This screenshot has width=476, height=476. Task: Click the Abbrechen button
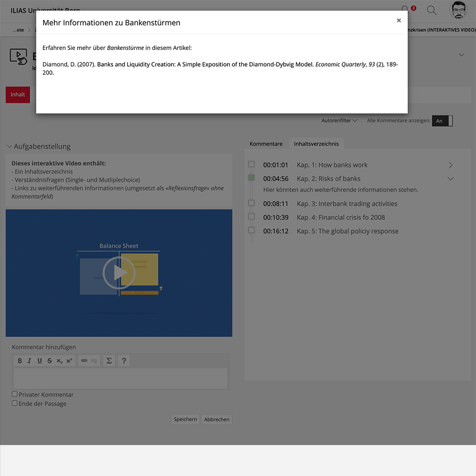tap(217, 419)
